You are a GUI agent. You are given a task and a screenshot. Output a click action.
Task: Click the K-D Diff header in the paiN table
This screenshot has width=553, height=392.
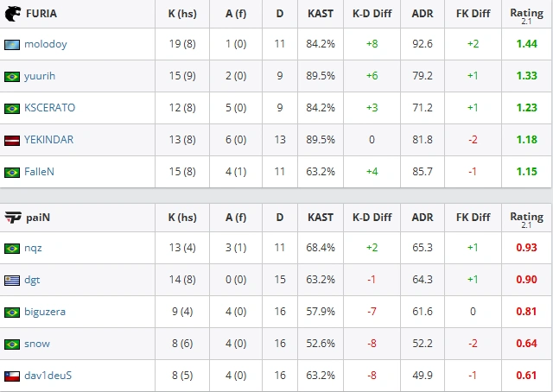click(x=372, y=218)
